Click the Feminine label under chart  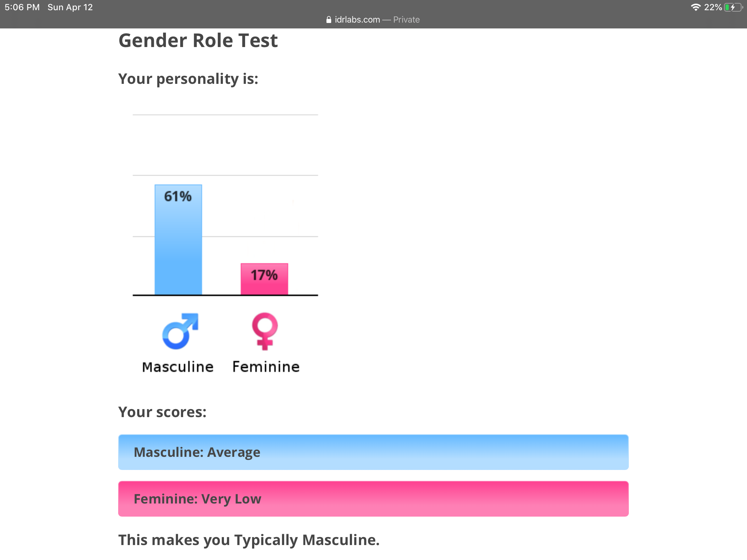pyautogui.click(x=266, y=367)
